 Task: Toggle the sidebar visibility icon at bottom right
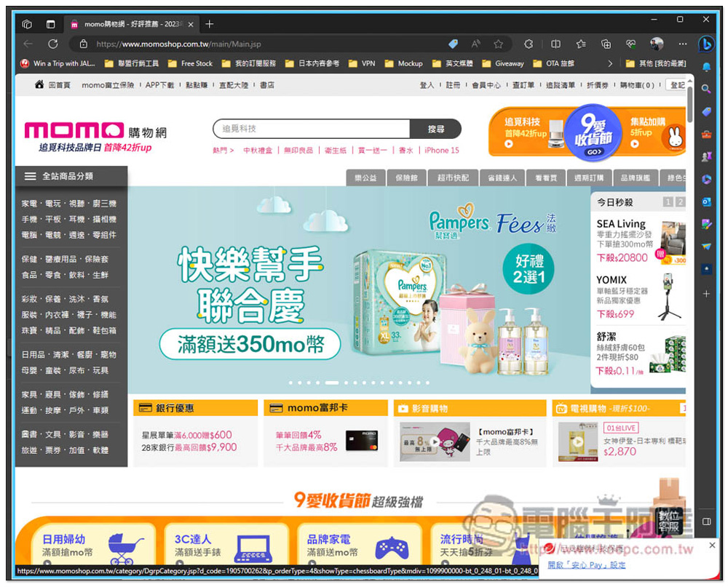pos(706,522)
